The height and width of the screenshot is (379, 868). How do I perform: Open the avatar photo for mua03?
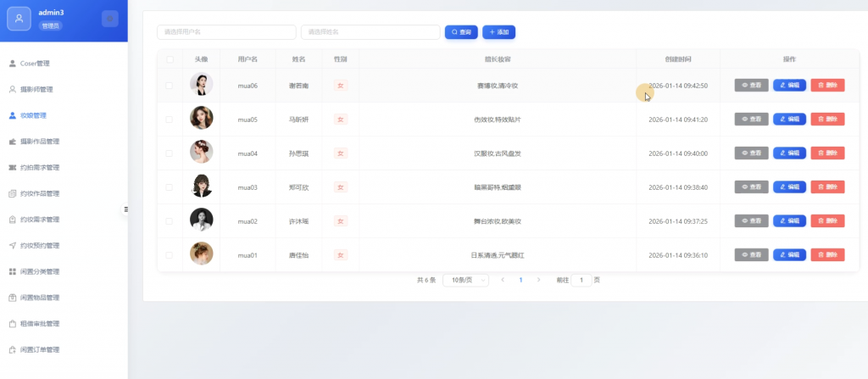(202, 186)
